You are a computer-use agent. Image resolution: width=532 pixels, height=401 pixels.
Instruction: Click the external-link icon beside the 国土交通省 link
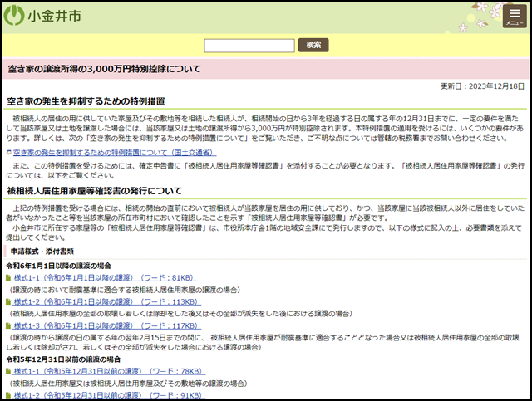(8, 154)
